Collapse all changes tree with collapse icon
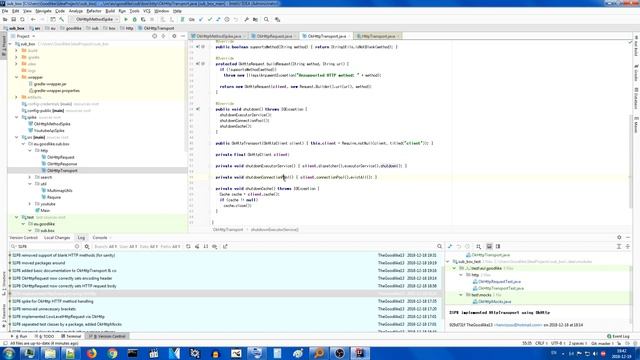This screenshot has width=640, height=360. tap(627, 247)
